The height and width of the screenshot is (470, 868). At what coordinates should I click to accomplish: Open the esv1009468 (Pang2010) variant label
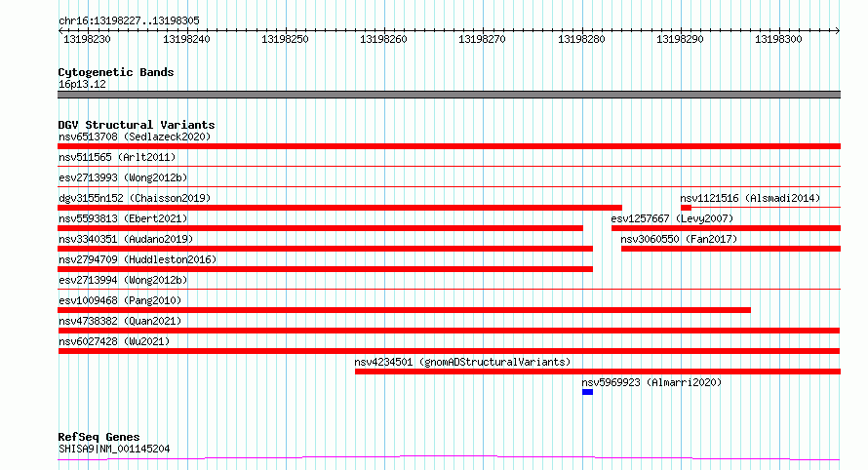pyautogui.click(x=120, y=300)
